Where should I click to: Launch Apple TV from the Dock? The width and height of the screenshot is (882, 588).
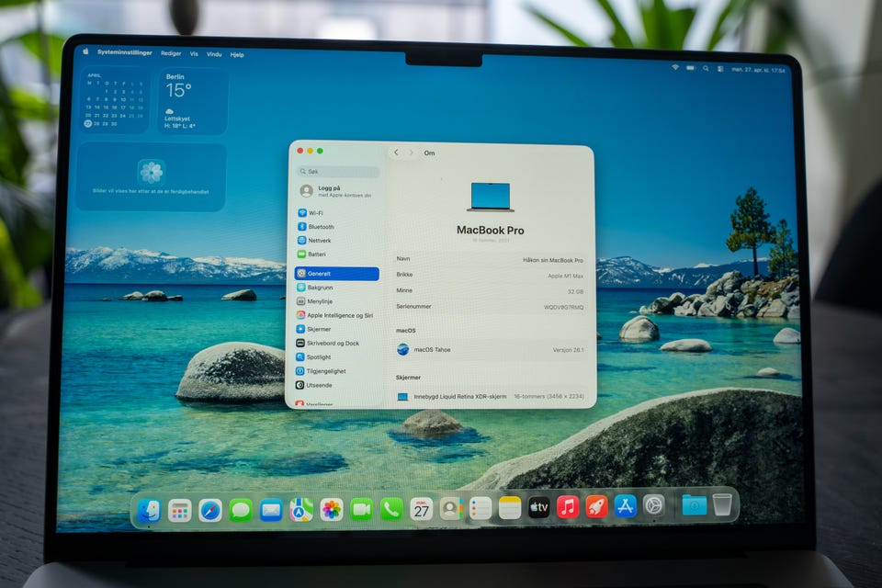point(539,507)
